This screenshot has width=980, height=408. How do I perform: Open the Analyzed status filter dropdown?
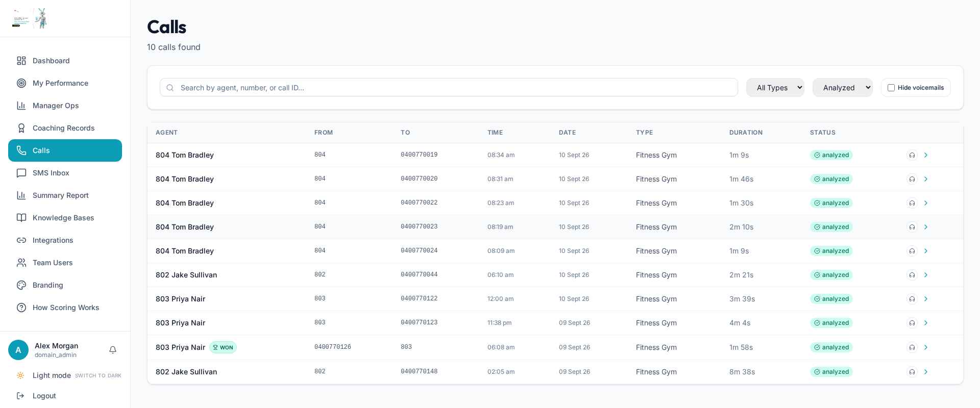(842, 88)
